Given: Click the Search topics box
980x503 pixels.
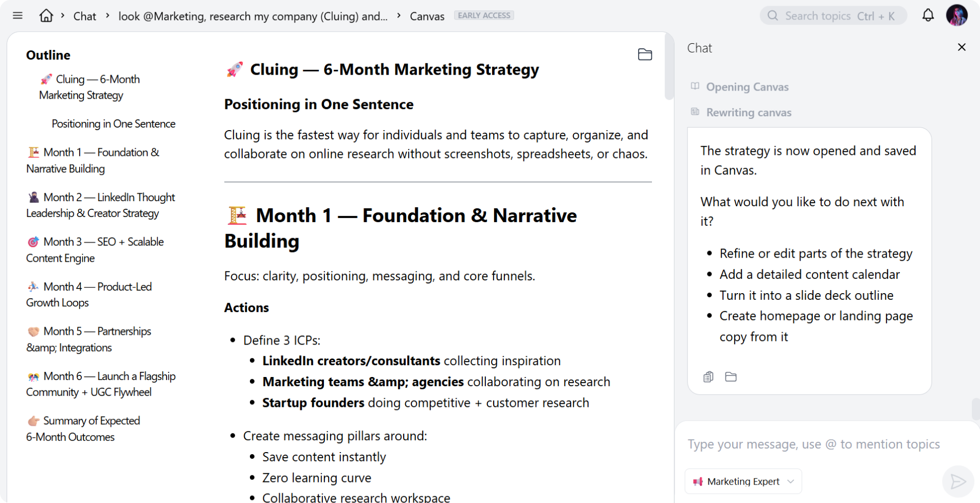Looking at the screenshot, I should point(833,16).
